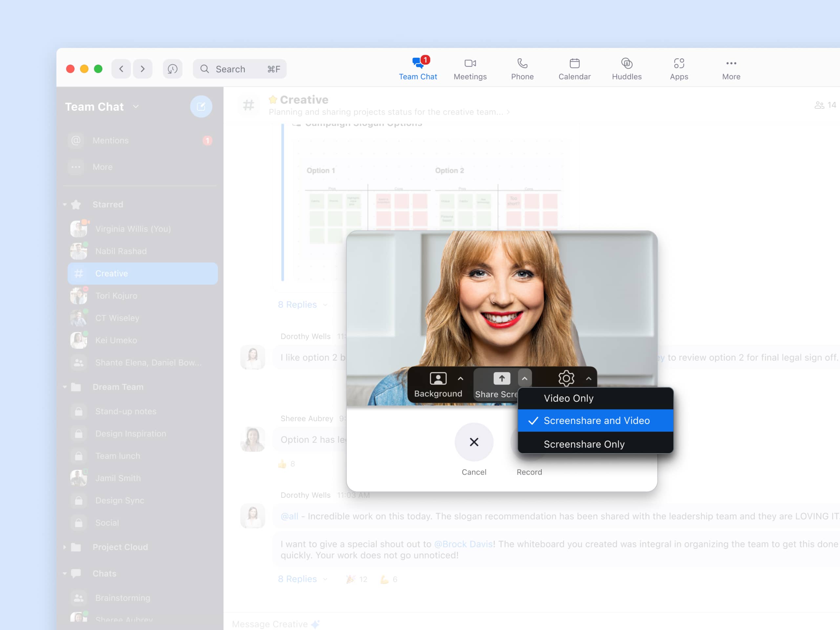Open the Apps panel
840x630 pixels.
tap(679, 69)
